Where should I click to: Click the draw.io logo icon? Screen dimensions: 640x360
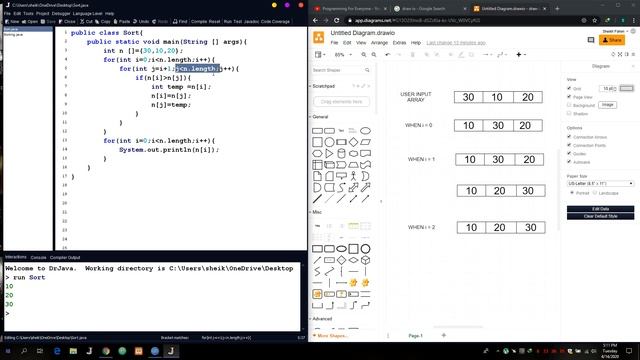click(319, 37)
